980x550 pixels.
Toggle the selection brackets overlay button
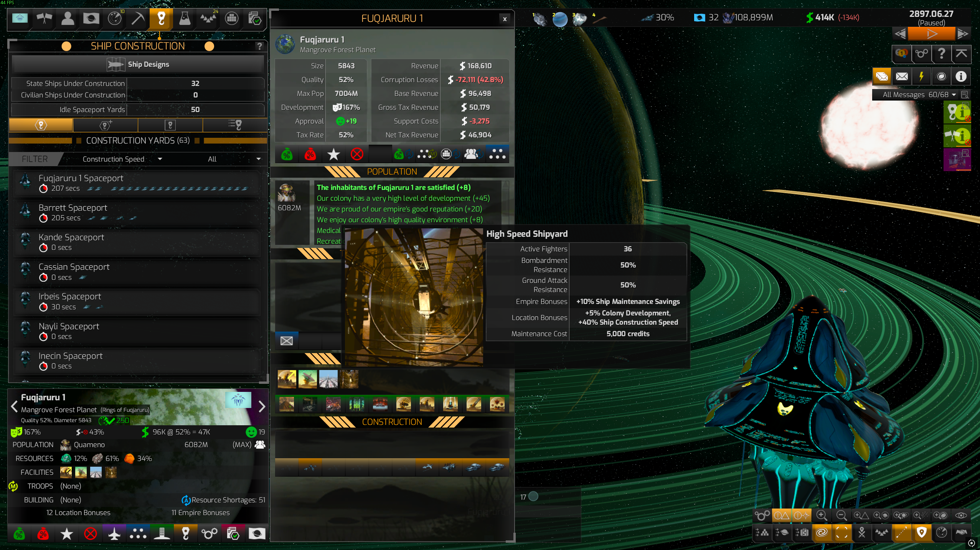pyautogui.click(x=841, y=533)
